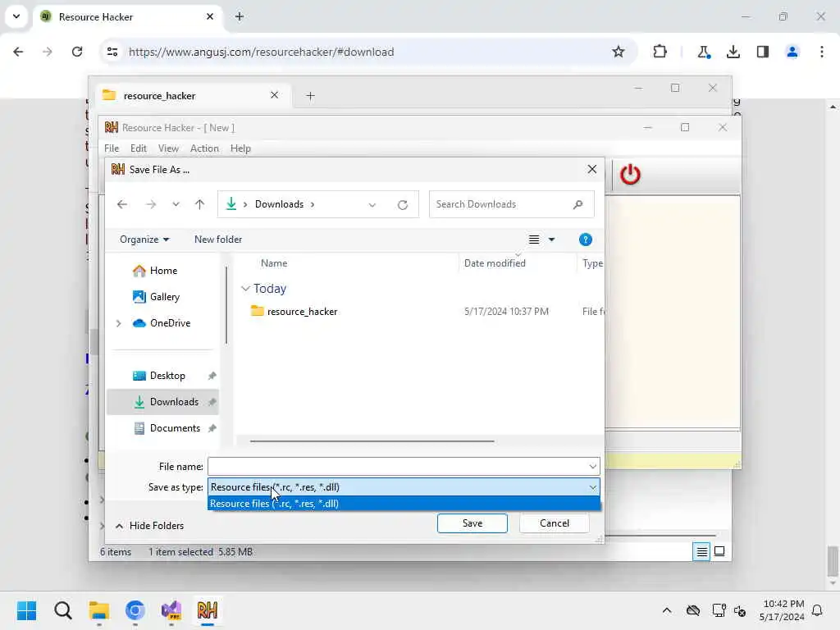Sort by the Date modified column

(x=495, y=263)
